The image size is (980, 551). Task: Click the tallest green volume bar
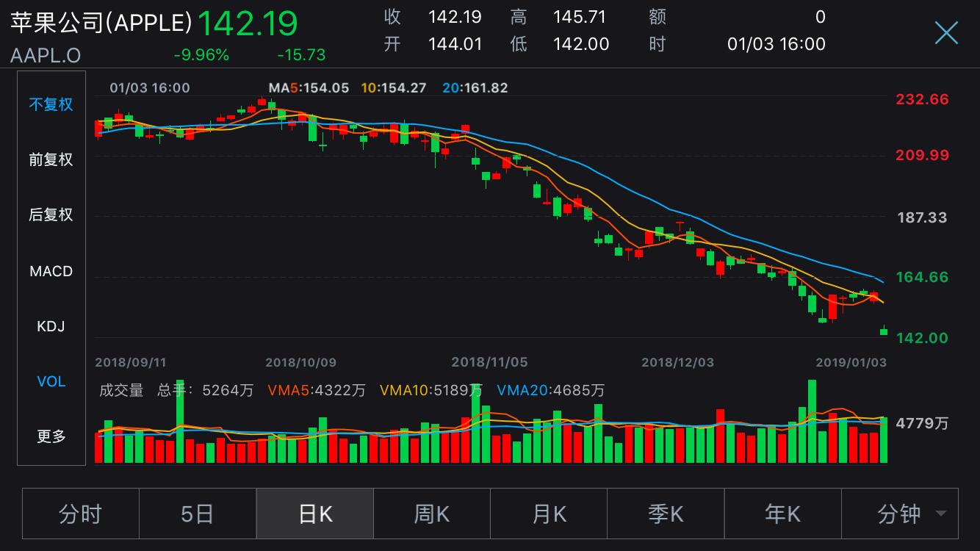pyautogui.click(x=812, y=421)
